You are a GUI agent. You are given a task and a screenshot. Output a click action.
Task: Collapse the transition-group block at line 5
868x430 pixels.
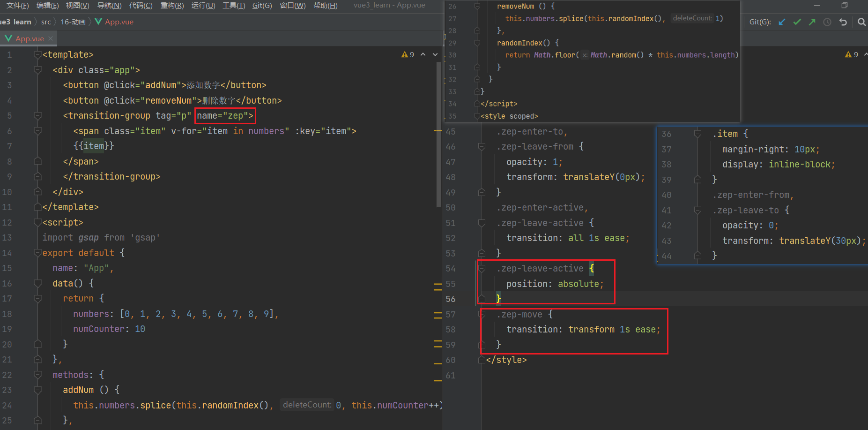(x=38, y=116)
